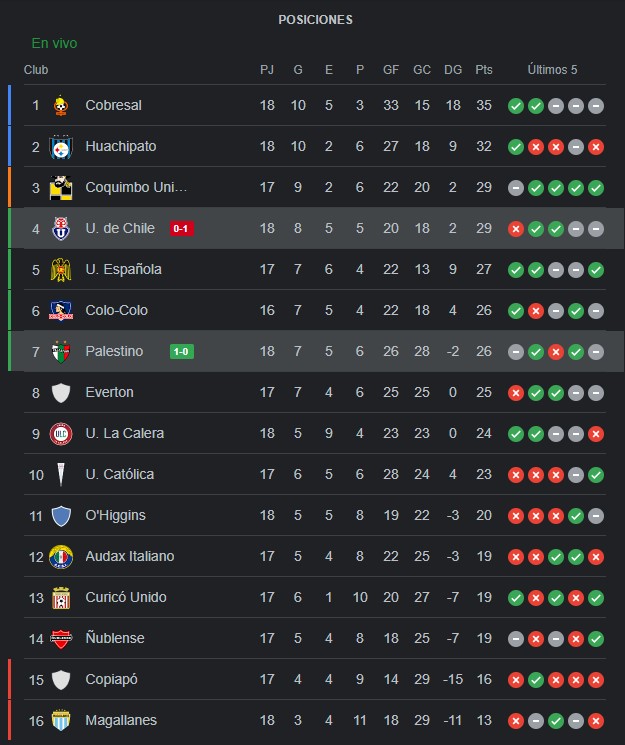Click Copiapó's green win indicator
The image size is (625, 745).
pyautogui.click(x=536, y=680)
